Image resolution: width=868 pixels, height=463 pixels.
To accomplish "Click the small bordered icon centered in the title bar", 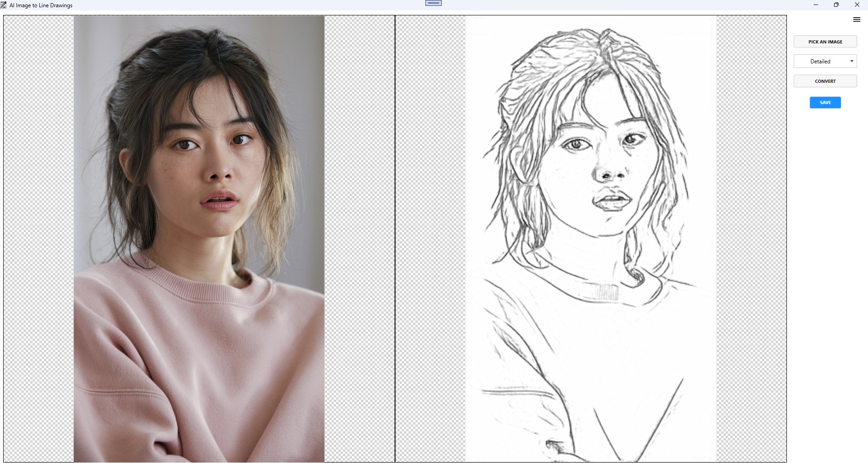I will (433, 3).
